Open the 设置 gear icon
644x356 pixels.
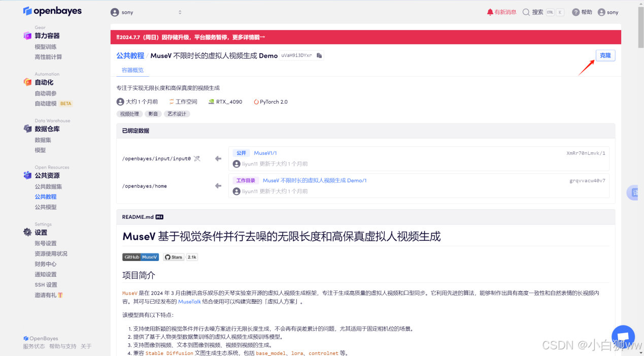(27, 232)
